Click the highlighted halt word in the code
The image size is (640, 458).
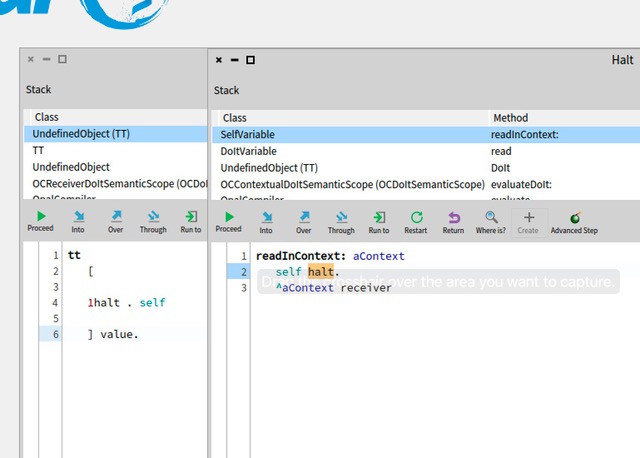(x=321, y=272)
